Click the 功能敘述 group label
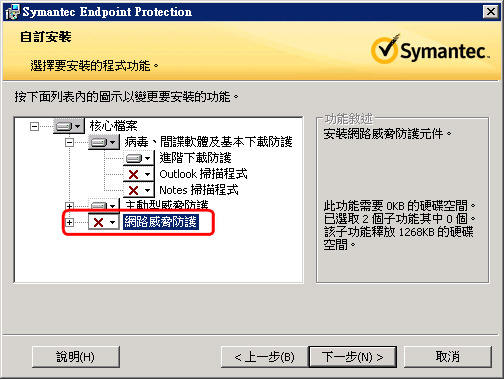This screenshot has height=380, width=504. click(348, 118)
